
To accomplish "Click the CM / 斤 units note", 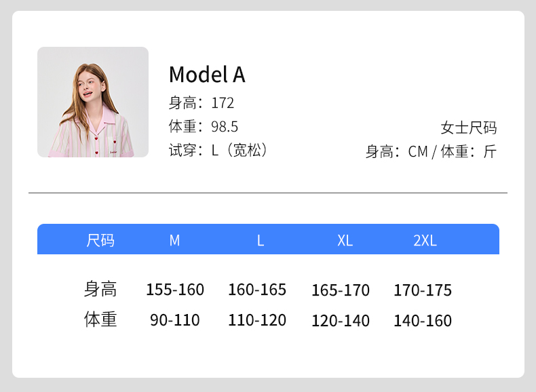I will (x=431, y=151).
